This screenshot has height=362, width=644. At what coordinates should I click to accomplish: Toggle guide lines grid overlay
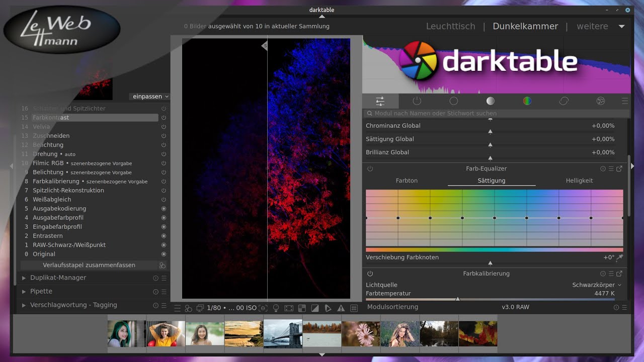pos(354,308)
